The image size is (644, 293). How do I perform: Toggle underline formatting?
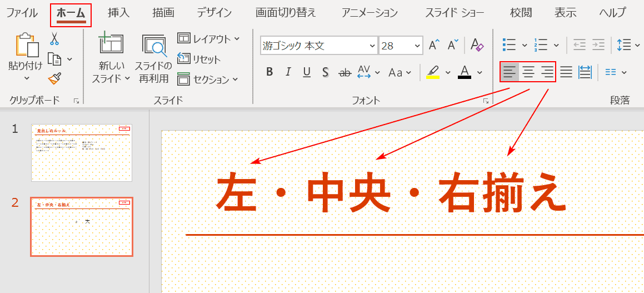coord(306,72)
